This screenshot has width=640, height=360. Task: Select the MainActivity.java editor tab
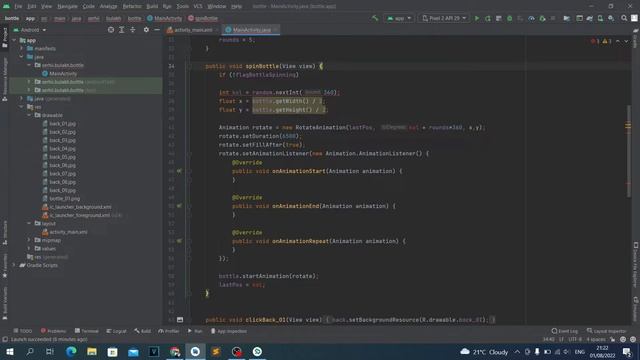(251, 30)
